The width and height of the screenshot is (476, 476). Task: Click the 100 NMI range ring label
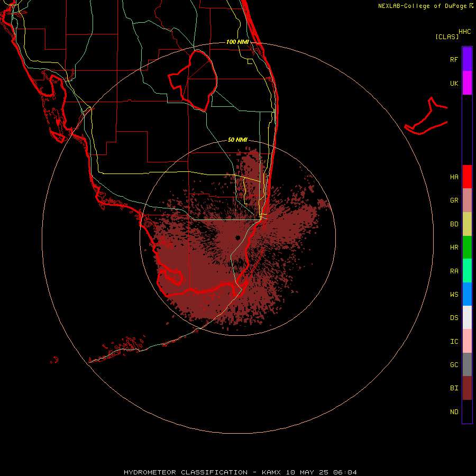237,42
